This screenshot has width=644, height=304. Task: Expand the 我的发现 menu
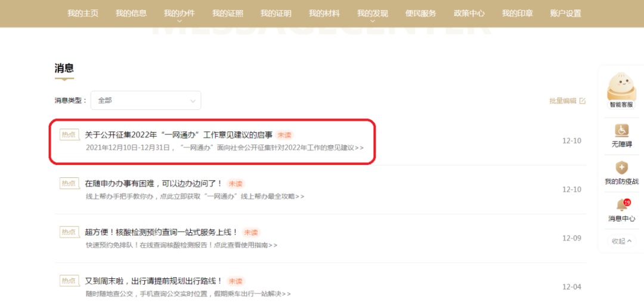pyautogui.click(x=373, y=14)
